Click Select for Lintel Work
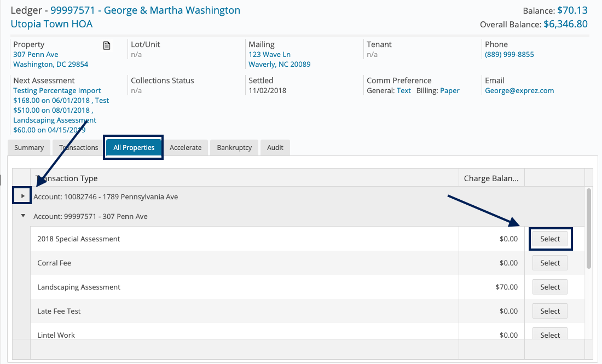Image resolution: width=602 pixels, height=364 pixels. (x=550, y=334)
